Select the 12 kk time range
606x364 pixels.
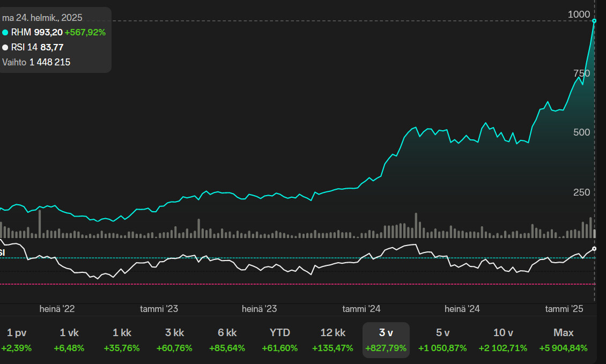click(332, 340)
